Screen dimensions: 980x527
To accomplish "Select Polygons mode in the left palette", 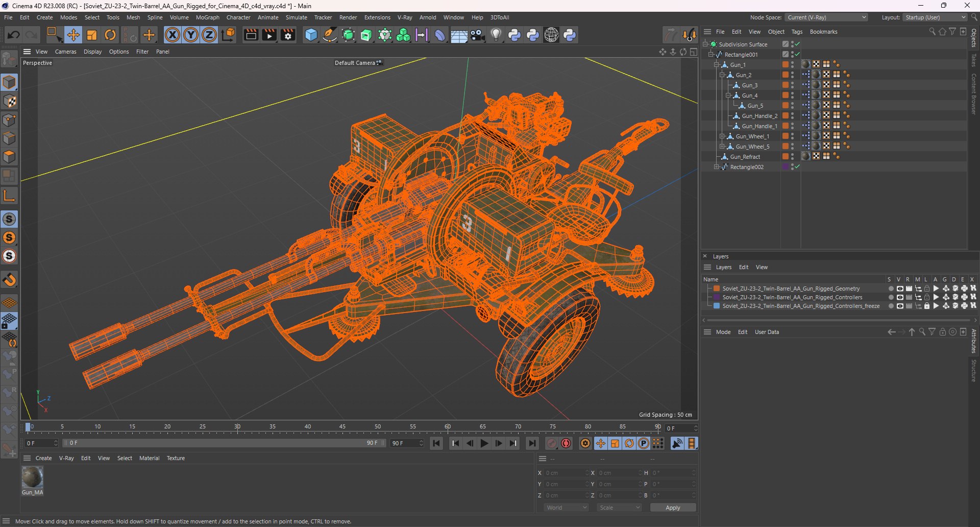I will coord(9,157).
